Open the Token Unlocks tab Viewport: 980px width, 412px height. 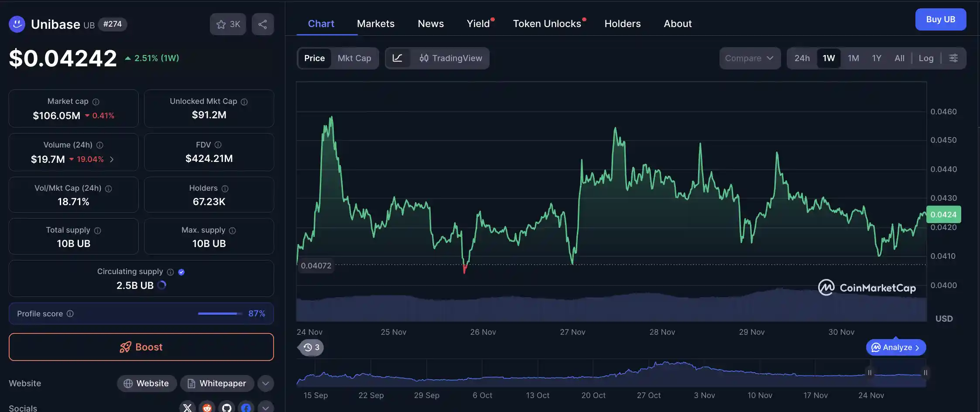[547, 24]
